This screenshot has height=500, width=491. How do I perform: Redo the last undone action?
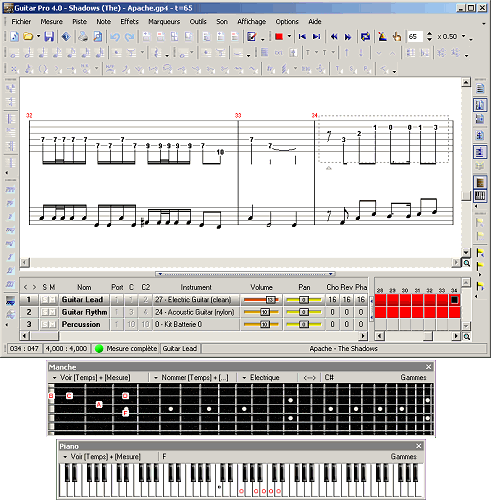pyautogui.click(x=129, y=36)
